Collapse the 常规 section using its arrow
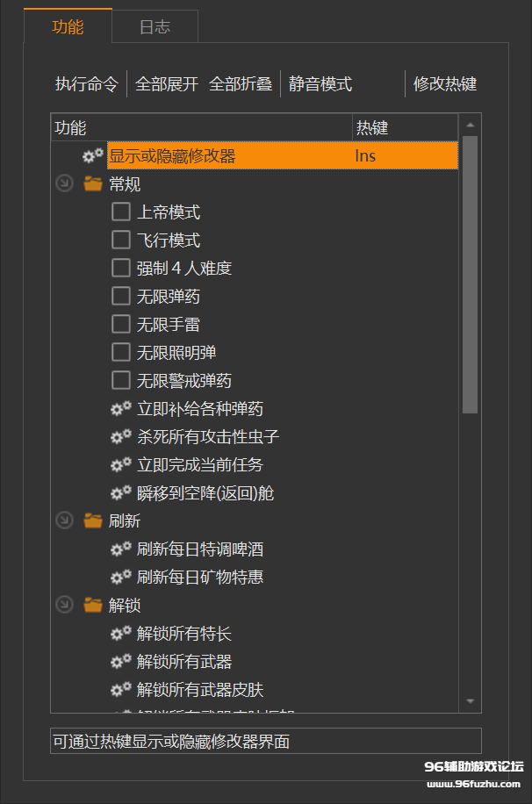This screenshot has height=804, width=532. click(x=63, y=183)
